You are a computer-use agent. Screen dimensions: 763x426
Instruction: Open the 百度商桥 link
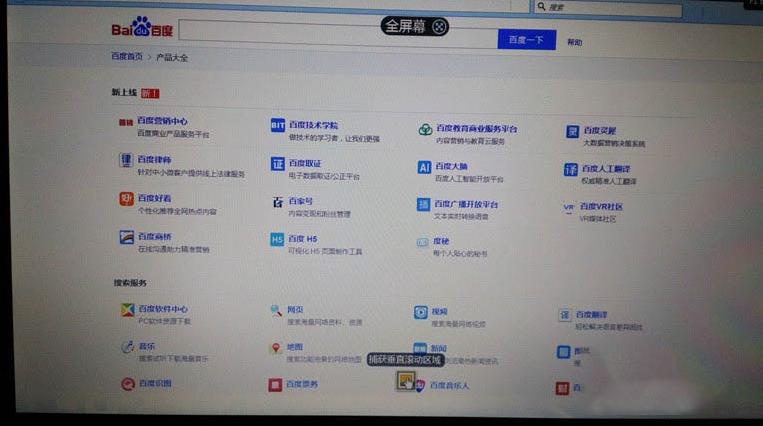155,237
